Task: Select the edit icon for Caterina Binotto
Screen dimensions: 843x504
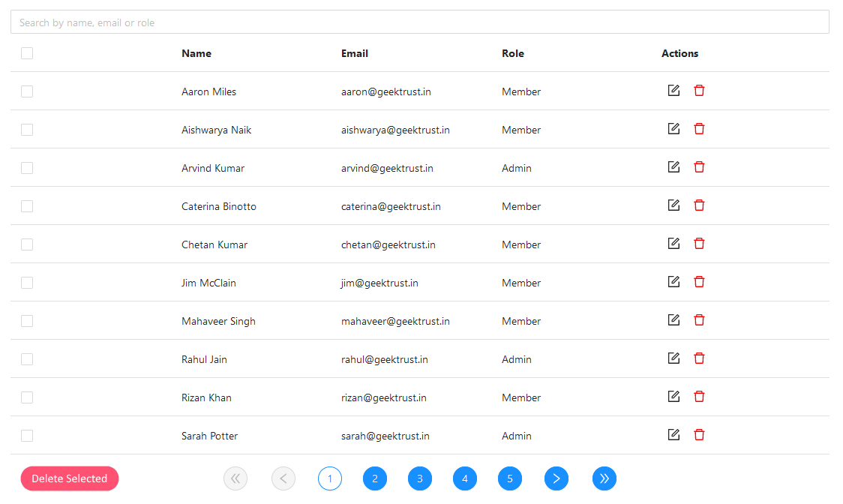Action: 673,205
